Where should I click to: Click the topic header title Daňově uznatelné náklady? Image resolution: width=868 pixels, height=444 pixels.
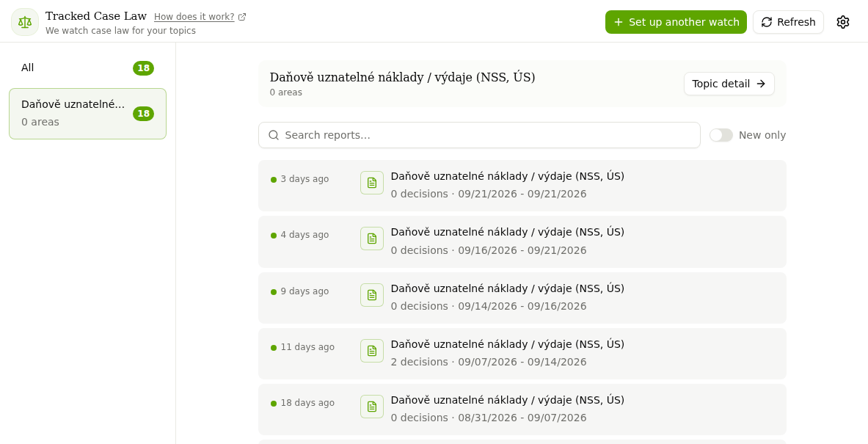402,78
